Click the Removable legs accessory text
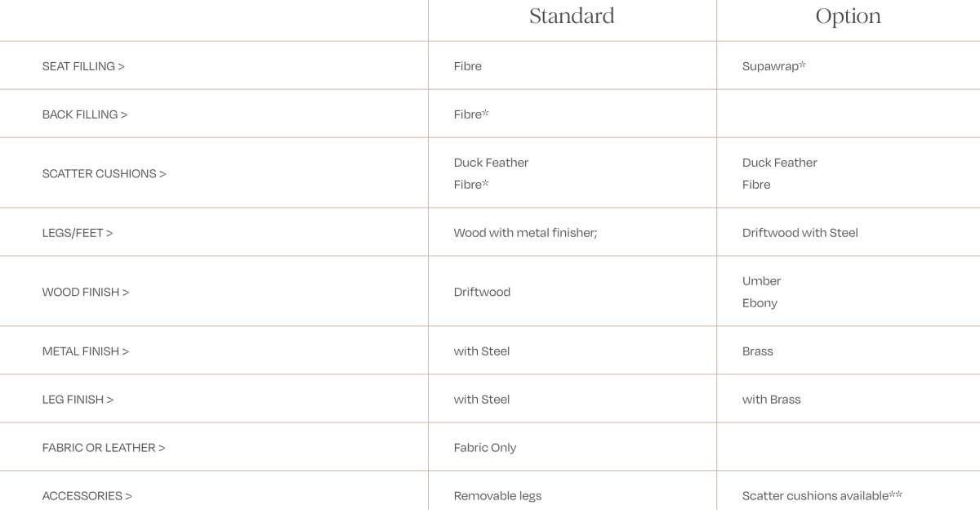This screenshot has width=980, height=510. coord(497,496)
